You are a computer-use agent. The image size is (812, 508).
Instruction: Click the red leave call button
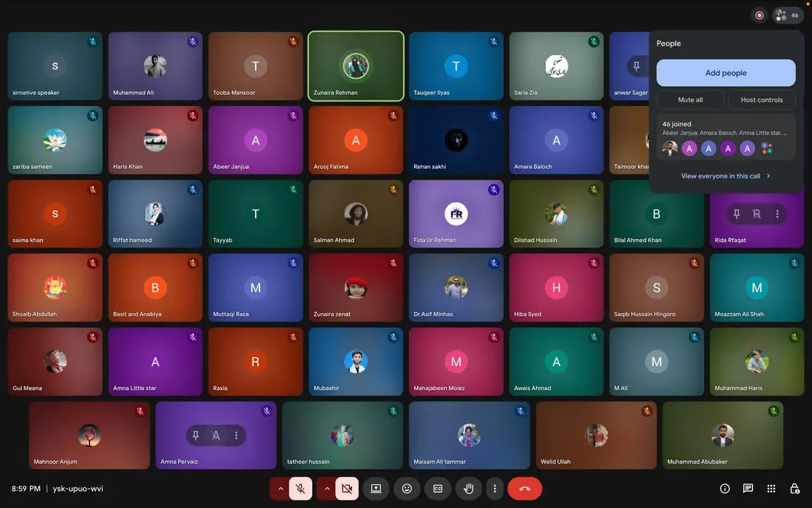[x=525, y=488]
